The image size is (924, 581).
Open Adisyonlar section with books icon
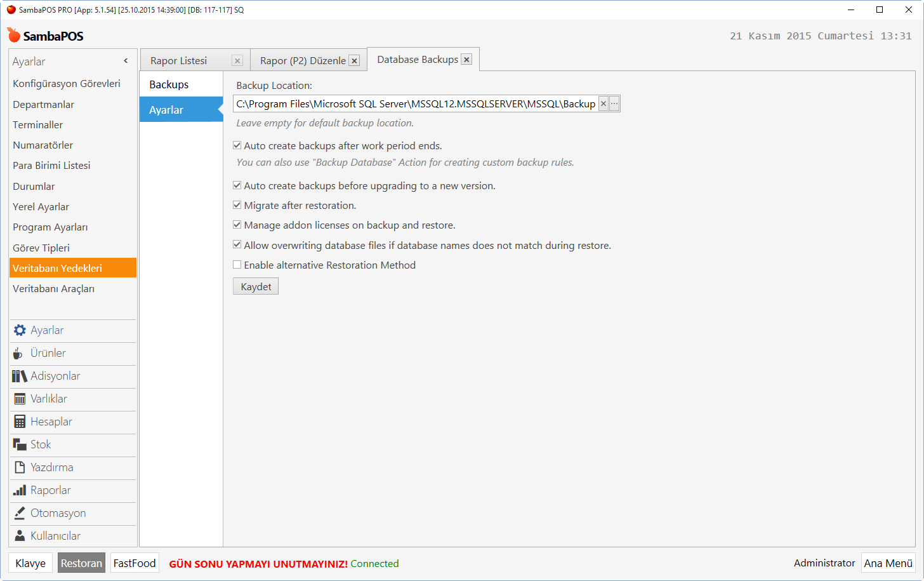coord(19,377)
